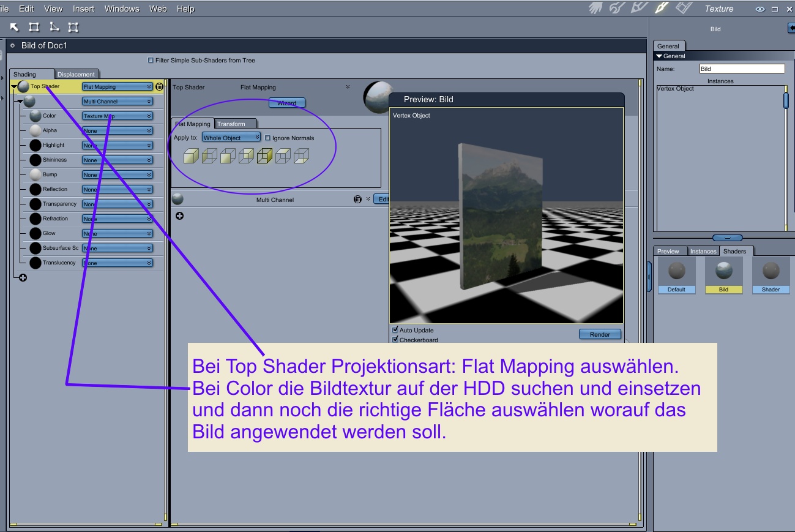Click the Top Shader sphere icon in tree
This screenshot has height=532, width=795.
[x=23, y=87]
